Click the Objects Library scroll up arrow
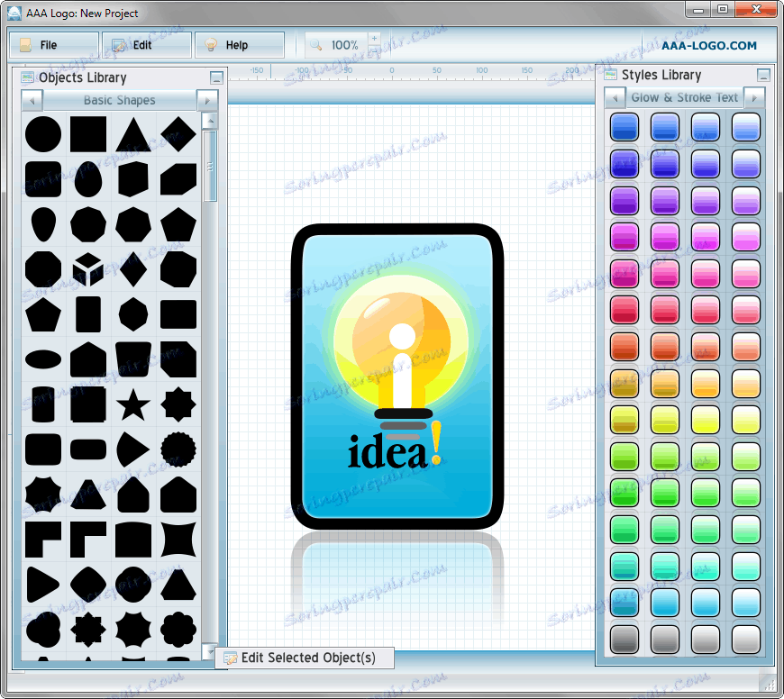Screen dimensions: 784x699 pyautogui.click(x=210, y=121)
